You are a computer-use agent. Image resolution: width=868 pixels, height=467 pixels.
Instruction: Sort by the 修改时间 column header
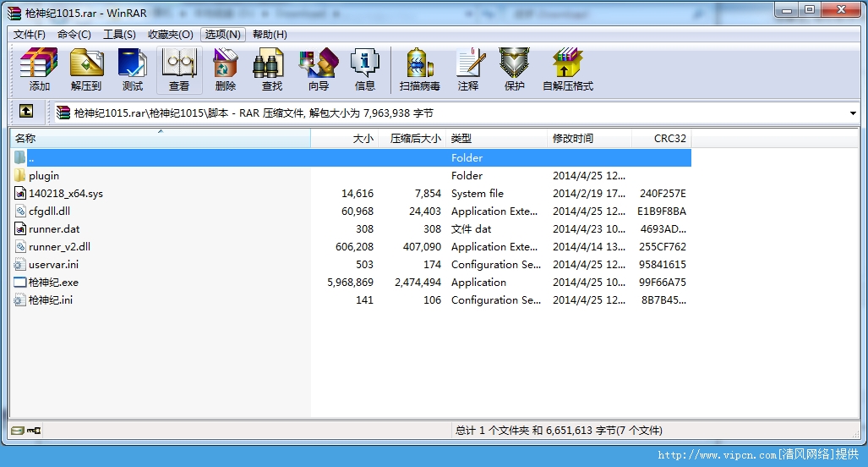tap(590, 139)
